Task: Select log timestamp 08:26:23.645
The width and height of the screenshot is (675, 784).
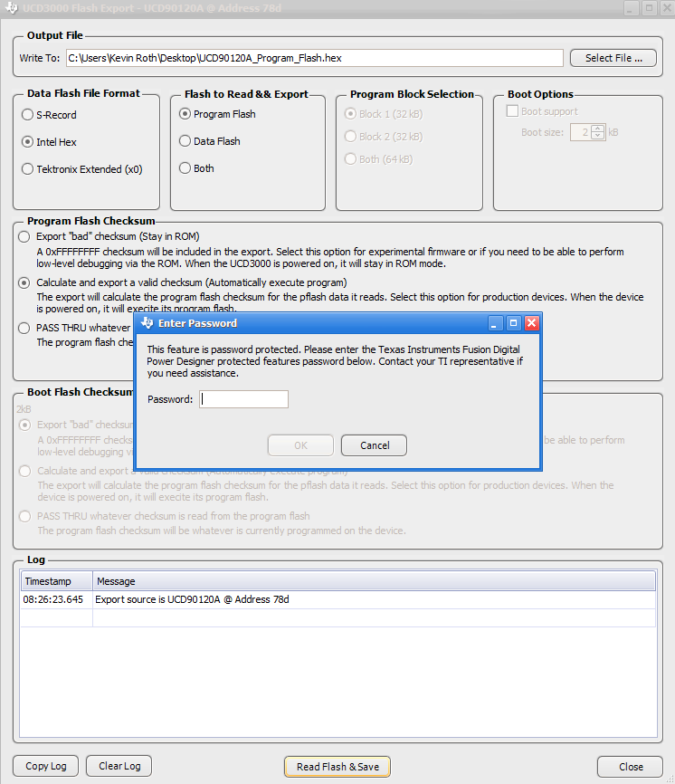Action: click(53, 599)
